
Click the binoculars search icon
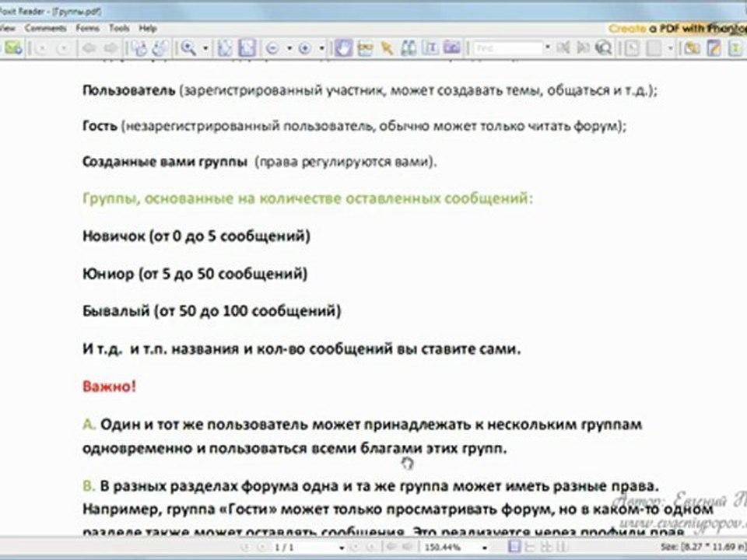409,47
